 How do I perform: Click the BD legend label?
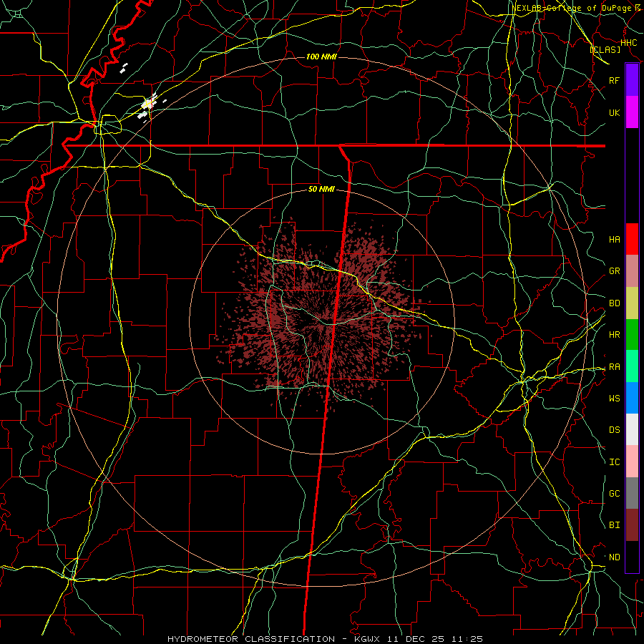click(x=615, y=303)
